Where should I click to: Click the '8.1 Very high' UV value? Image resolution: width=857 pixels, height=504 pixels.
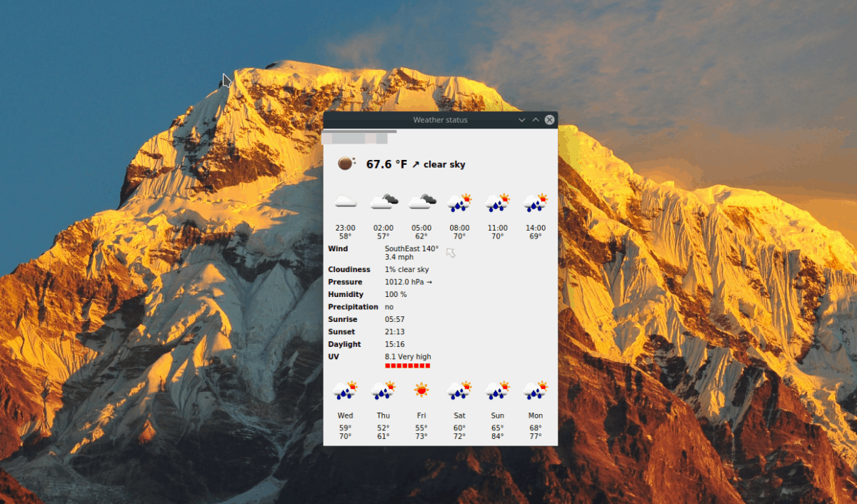point(408,357)
